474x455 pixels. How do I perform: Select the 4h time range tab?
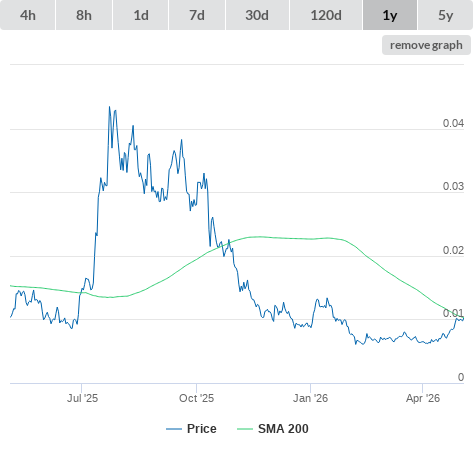(28, 15)
